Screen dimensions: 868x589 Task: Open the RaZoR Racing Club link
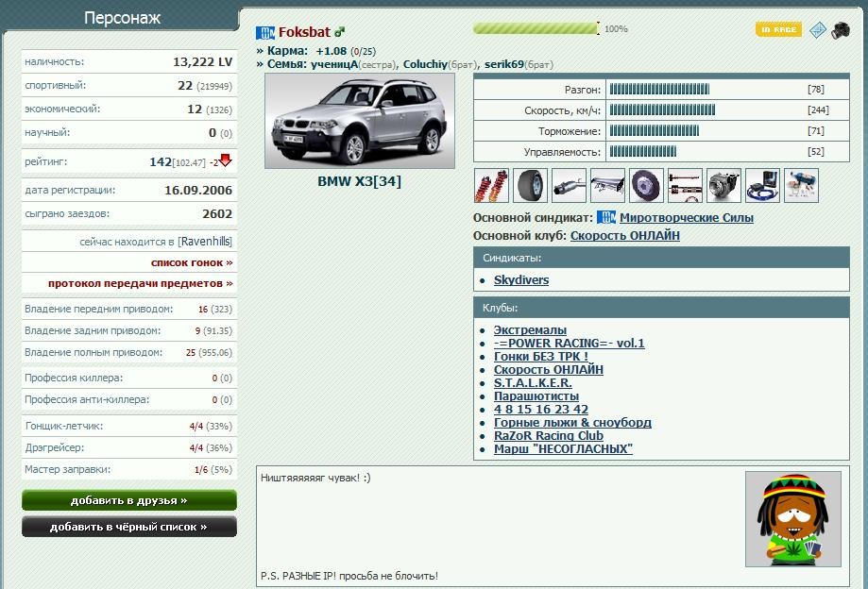(x=549, y=436)
